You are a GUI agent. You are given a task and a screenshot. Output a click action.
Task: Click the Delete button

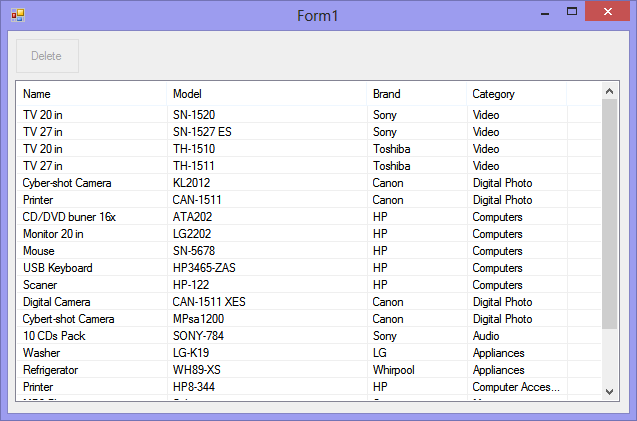[x=48, y=56]
